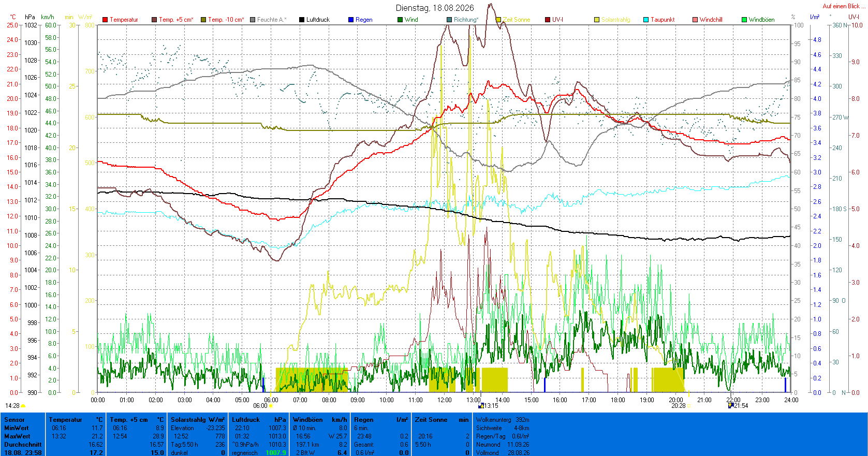The image size is (868, 456).
Task: Click the 'Sichtweite 4-8km' entry
Action: (x=503, y=428)
